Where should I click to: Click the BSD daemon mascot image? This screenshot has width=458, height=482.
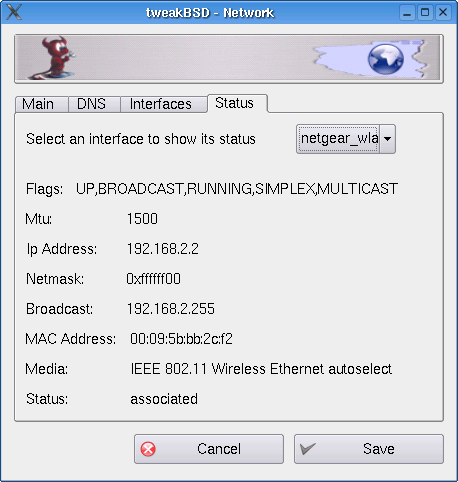53,57
